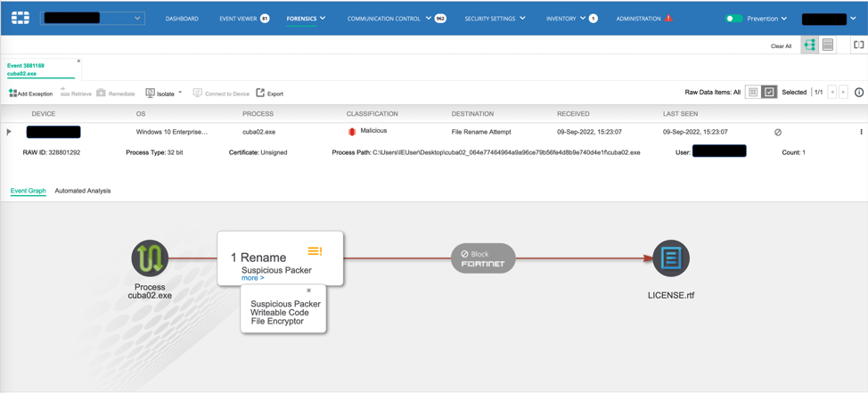Open the Event Viewer menu item
Image resolution: width=868 pixels, height=393 pixels.
pos(238,19)
